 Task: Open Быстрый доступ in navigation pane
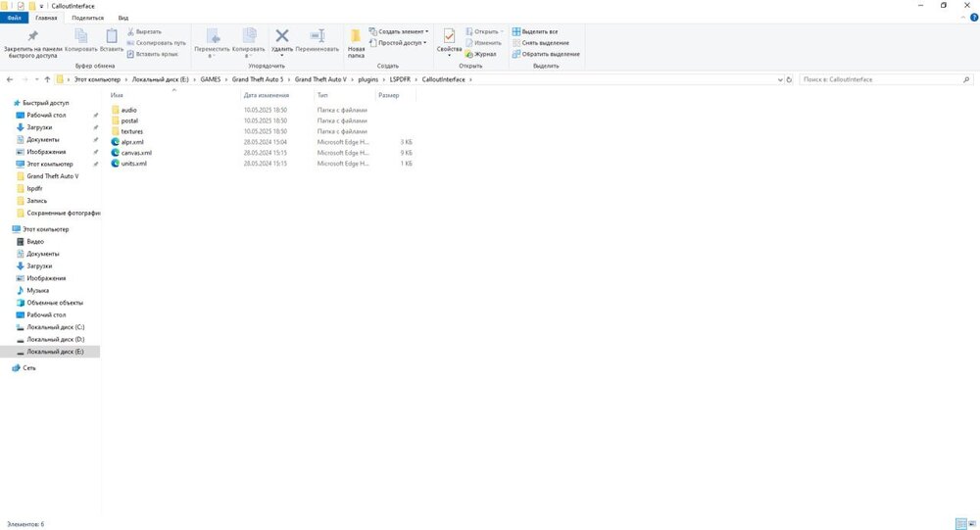point(46,103)
